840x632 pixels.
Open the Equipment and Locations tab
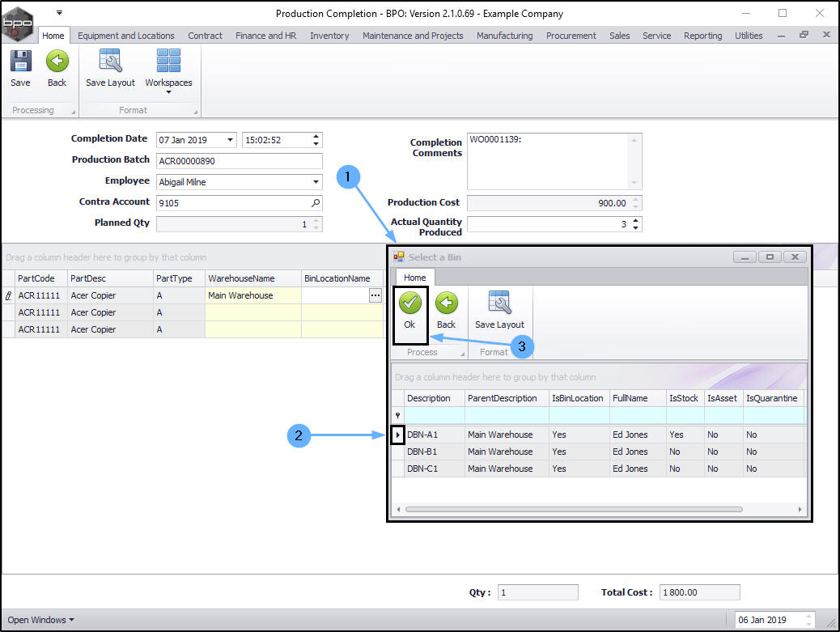(x=126, y=36)
